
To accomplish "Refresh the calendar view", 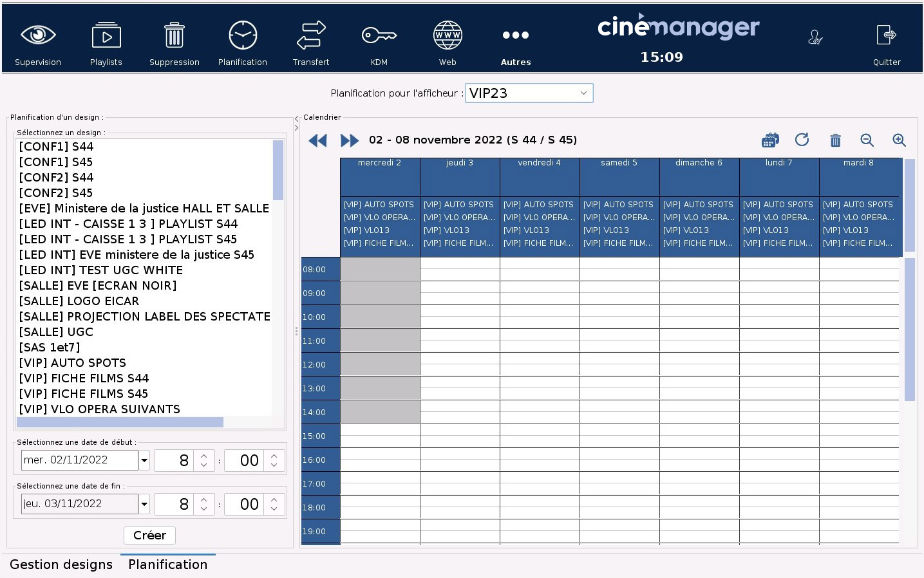I will (x=802, y=140).
